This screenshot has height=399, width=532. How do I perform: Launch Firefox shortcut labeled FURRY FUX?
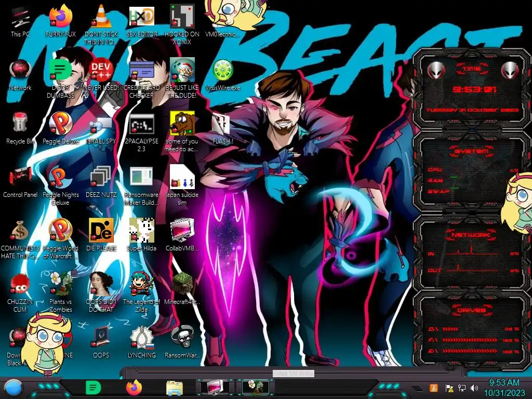click(60, 21)
